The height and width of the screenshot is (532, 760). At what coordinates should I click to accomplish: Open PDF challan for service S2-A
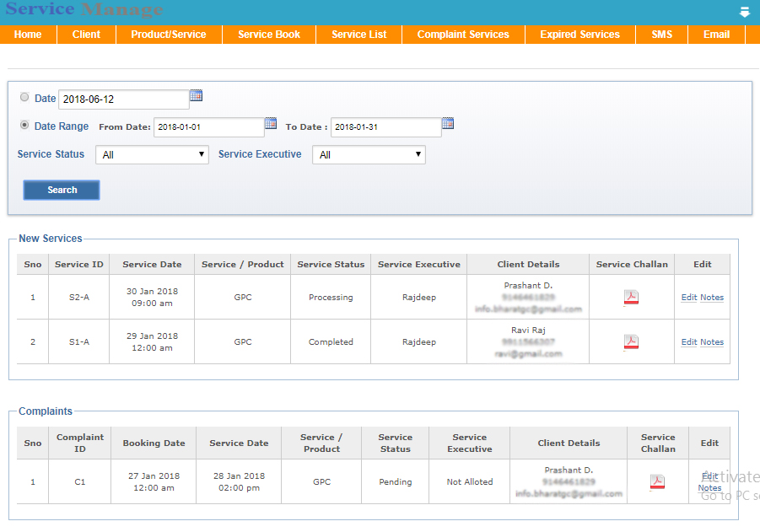pos(631,297)
